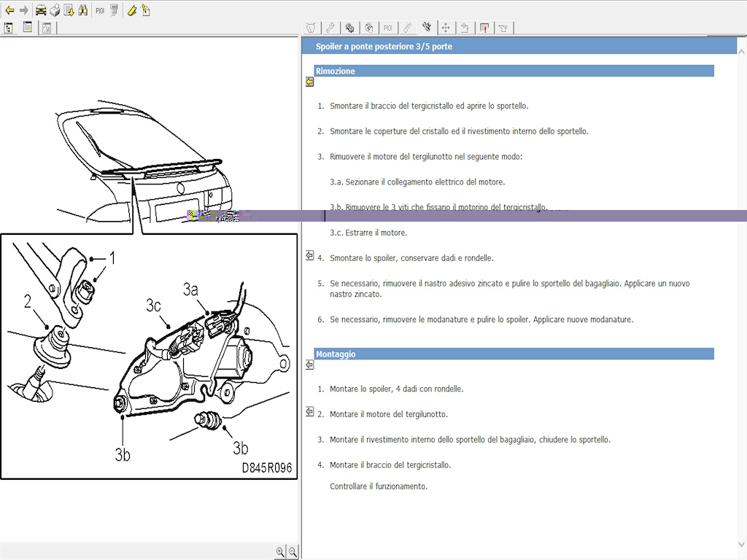This screenshot has height=560, width=747.
Task: Click callout label 3a in the diagram
Action: [190, 289]
